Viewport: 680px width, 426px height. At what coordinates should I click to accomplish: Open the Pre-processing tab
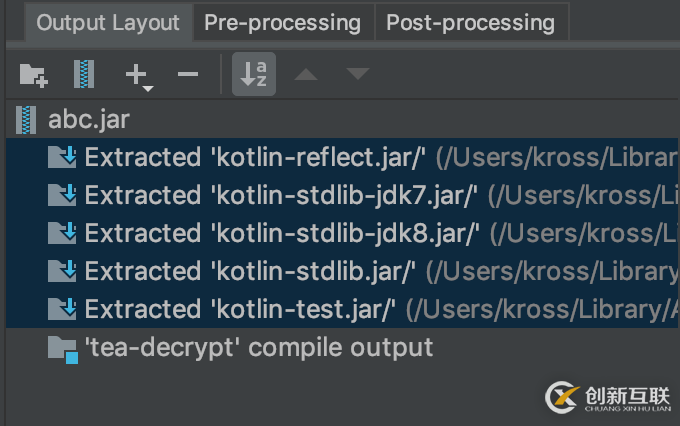point(282,22)
